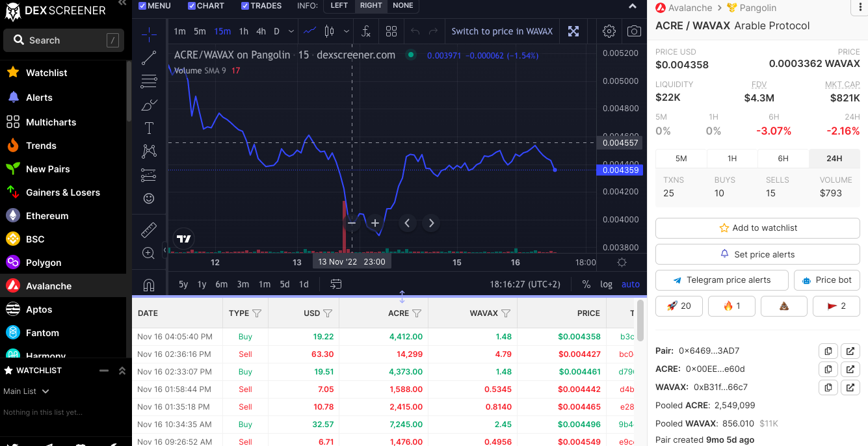Uncheck the TRADES checkbox
Viewport: 868px width, 446px height.
coord(245,6)
